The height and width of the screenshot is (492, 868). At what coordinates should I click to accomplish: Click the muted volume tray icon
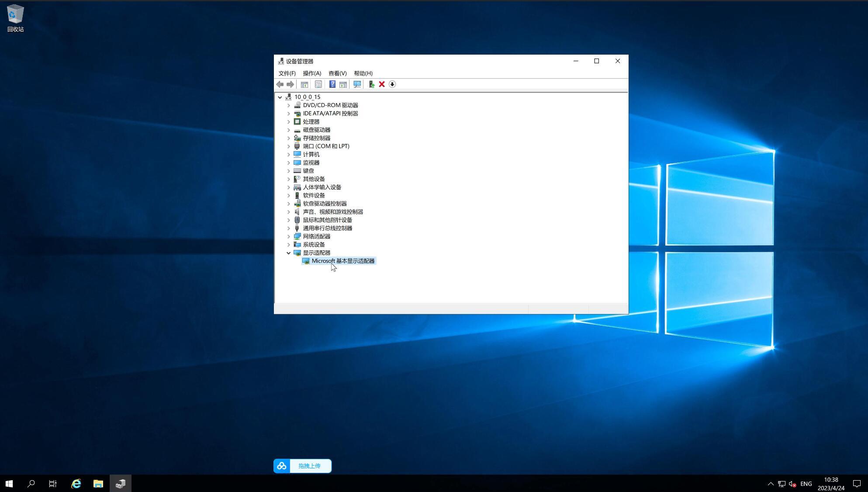[792, 484]
